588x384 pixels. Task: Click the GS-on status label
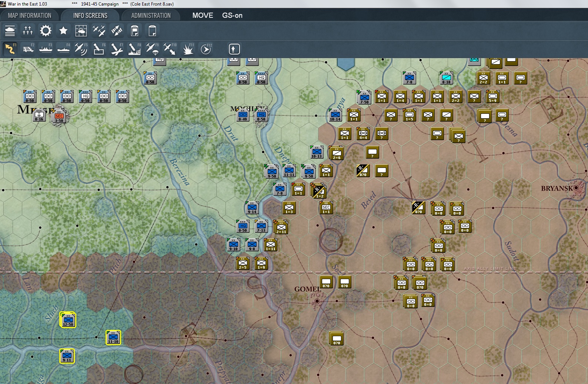(232, 16)
